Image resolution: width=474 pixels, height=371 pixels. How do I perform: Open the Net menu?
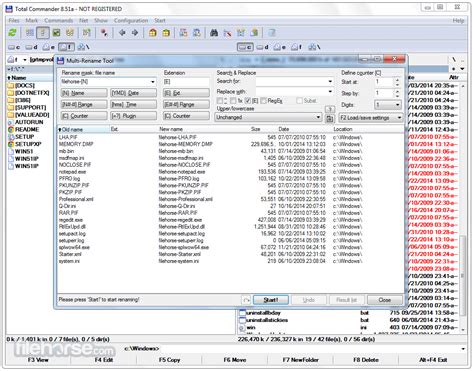pos(83,21)
